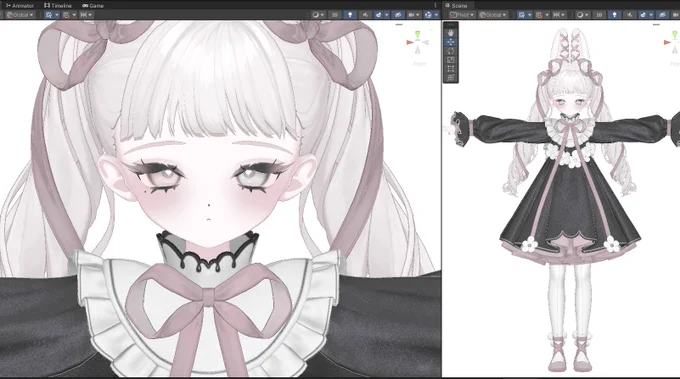Image resolution: width=680 pixels, height=379 pixels.
Task: Expand draw mode arrow in close-up face view
Action: (x=322, y=15)
